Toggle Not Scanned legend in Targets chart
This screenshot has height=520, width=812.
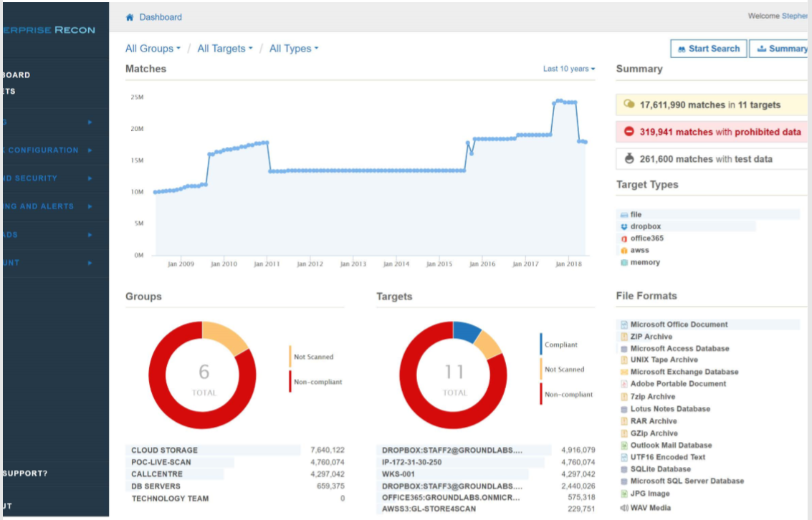pyautogui.click(x=564, y=370)
